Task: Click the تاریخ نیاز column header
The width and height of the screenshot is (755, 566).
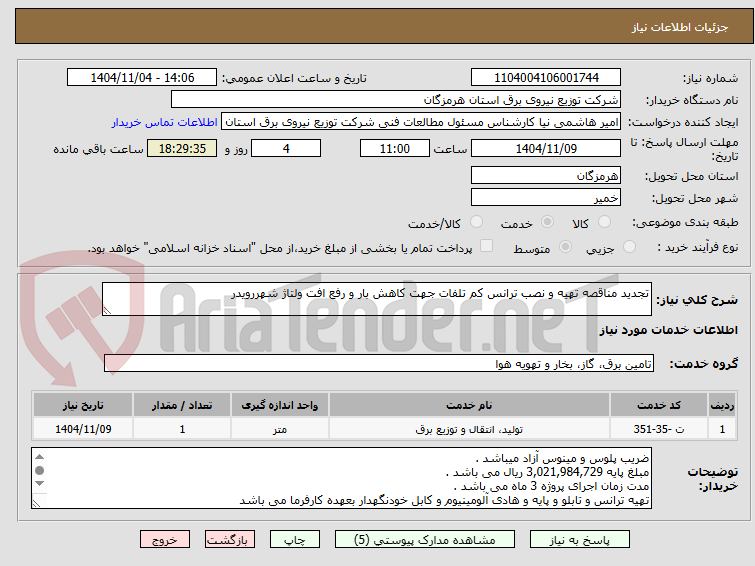Action: click(x=83, y=405)
